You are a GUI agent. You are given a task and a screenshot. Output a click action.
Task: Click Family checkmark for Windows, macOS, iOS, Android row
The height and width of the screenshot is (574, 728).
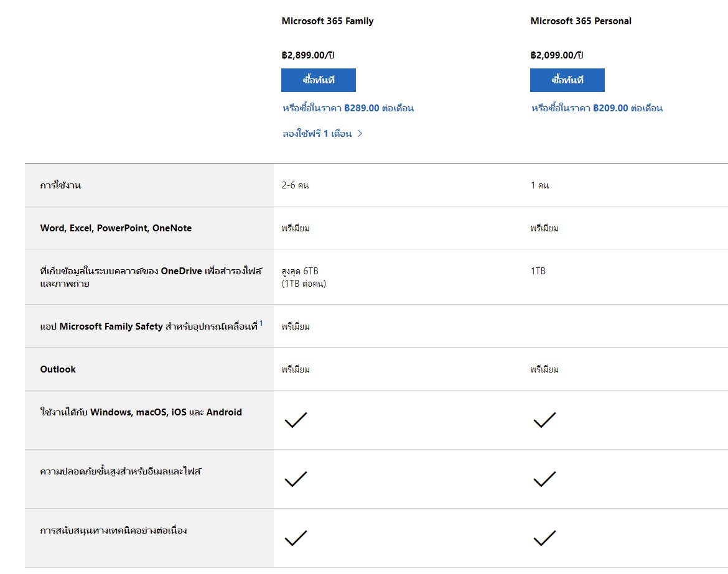[296, 420]
